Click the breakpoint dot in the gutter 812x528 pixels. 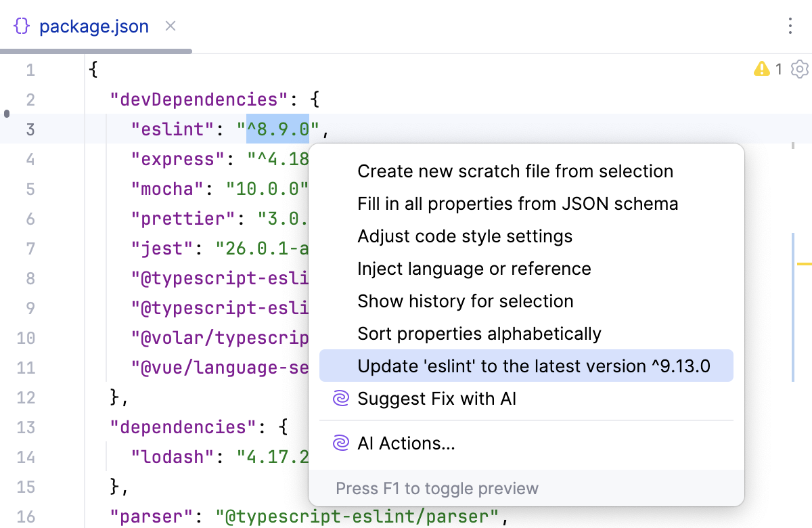coord(5,114)
